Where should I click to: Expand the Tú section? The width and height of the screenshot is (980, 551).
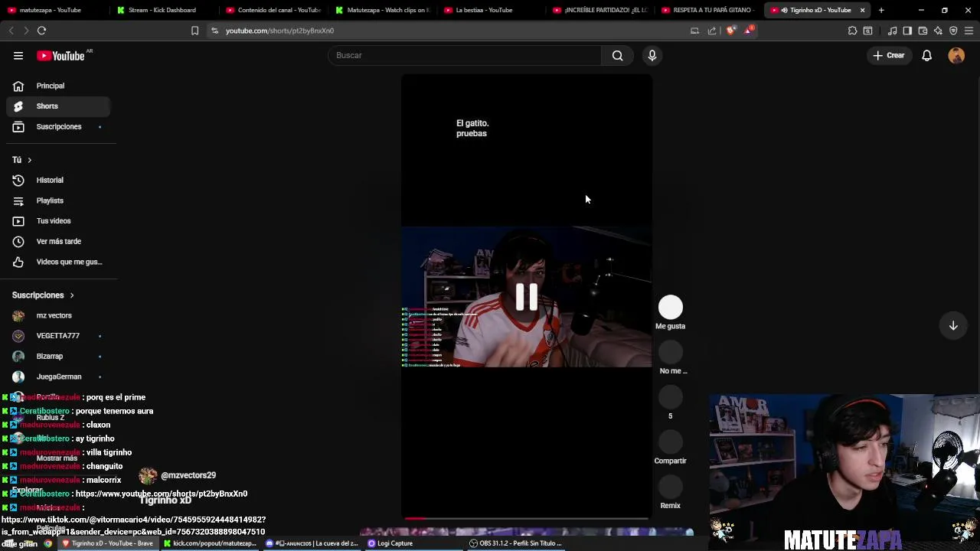pos(21,159)
